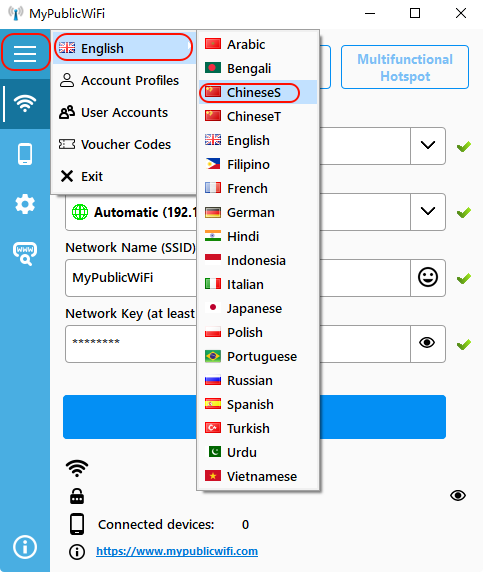Screen dimensions: 483x572
Task: Open Voucher Codes menu entry
Action: point(124,144)
